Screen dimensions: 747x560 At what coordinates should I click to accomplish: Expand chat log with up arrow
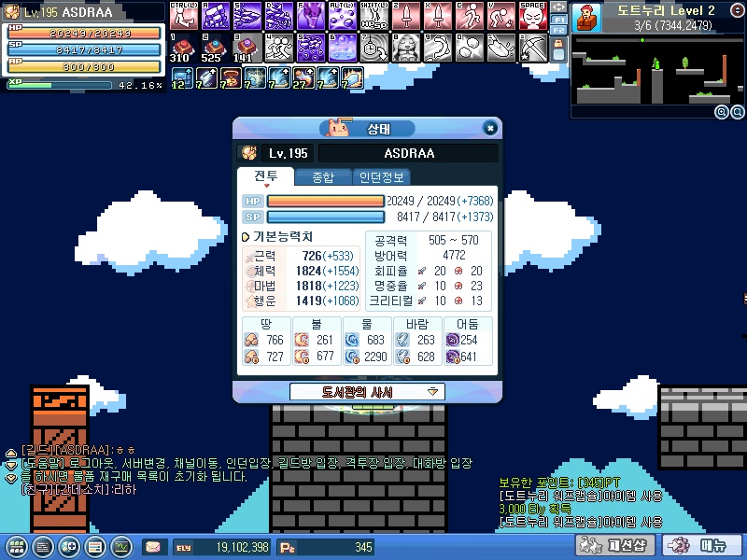tap(11, 452)
